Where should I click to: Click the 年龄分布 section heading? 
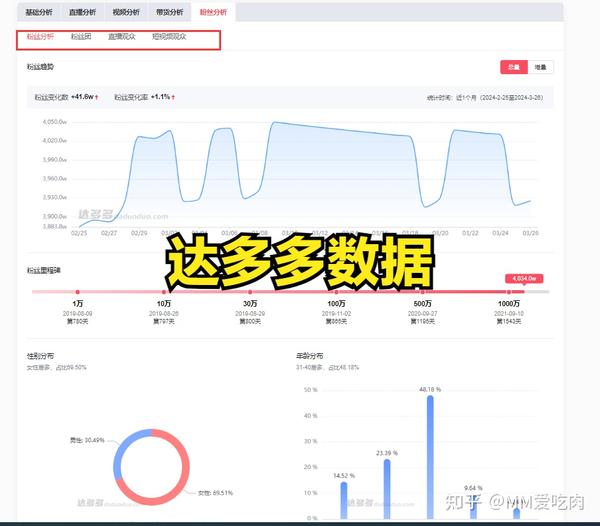[309, 356]
